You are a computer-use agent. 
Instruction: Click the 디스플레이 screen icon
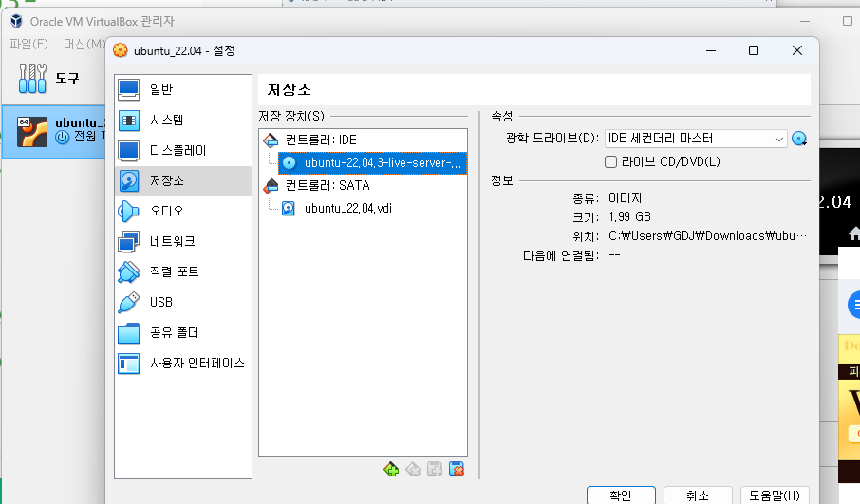pyautogui.click(x=129, y=151)
